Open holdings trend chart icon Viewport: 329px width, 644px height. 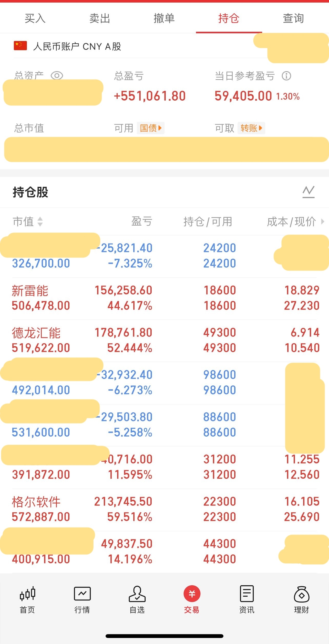pyautogui.click(x=308, y=192)
